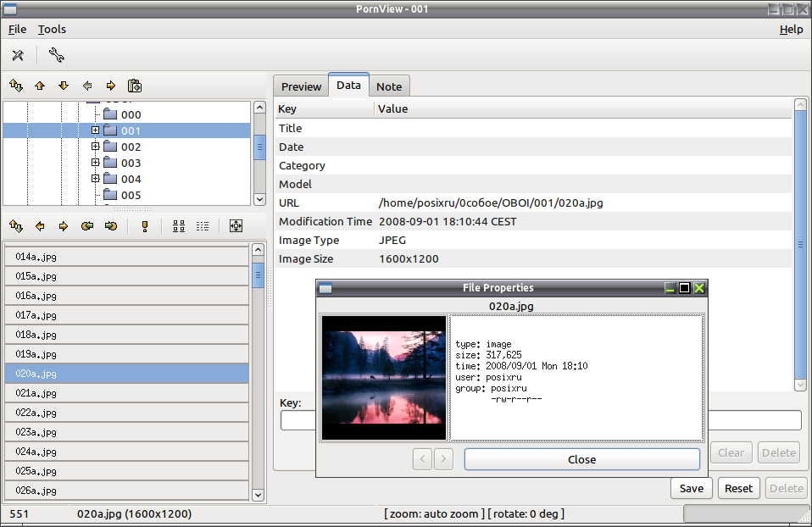Click the four-way arrows icon above the file list
812x527 pixels.
tap(236, 226)
